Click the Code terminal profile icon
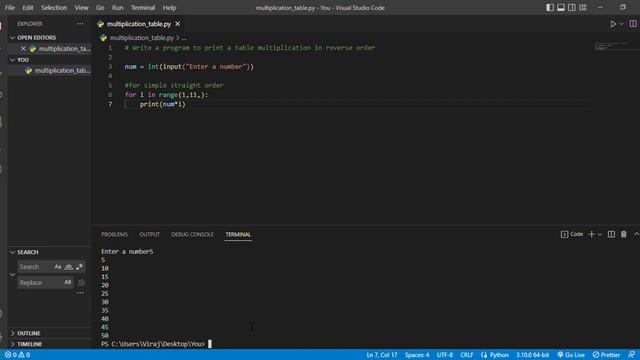The width and height of the screenshot is (640, 360). (x=572, y=234)
